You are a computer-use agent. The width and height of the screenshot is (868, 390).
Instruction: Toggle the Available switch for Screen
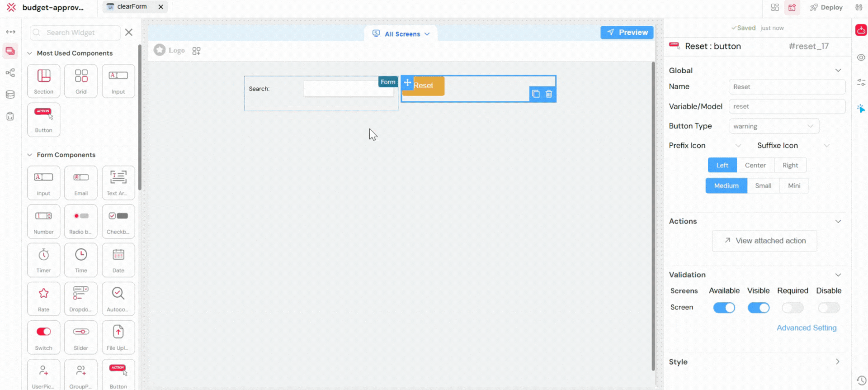(x=724, y=308)
